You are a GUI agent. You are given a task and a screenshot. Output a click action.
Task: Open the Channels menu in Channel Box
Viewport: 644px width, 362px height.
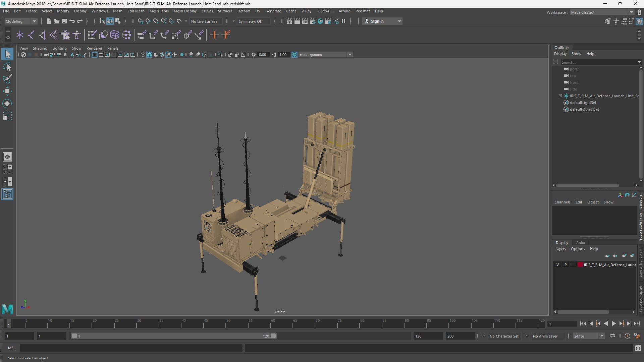[x=562, y=202]
